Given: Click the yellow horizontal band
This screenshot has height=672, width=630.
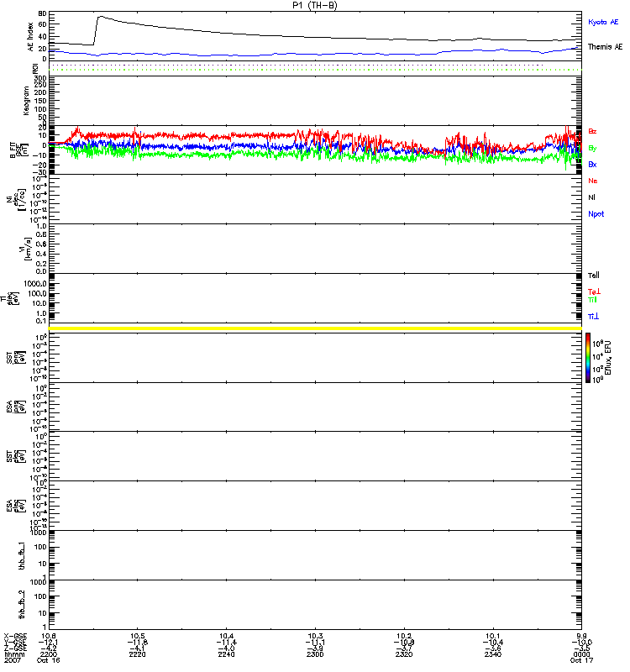Looking at the screenshot, I should point(315,328).
